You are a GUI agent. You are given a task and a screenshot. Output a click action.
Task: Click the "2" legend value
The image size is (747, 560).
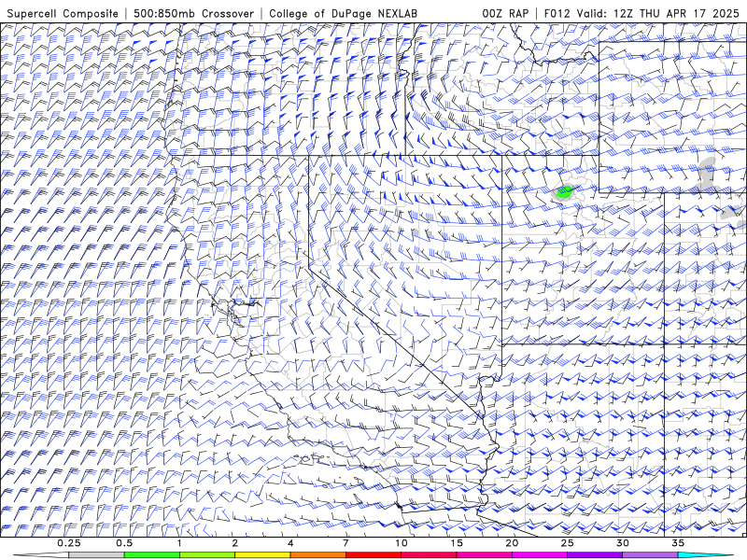pyautogui.click(x=235, y=543)
